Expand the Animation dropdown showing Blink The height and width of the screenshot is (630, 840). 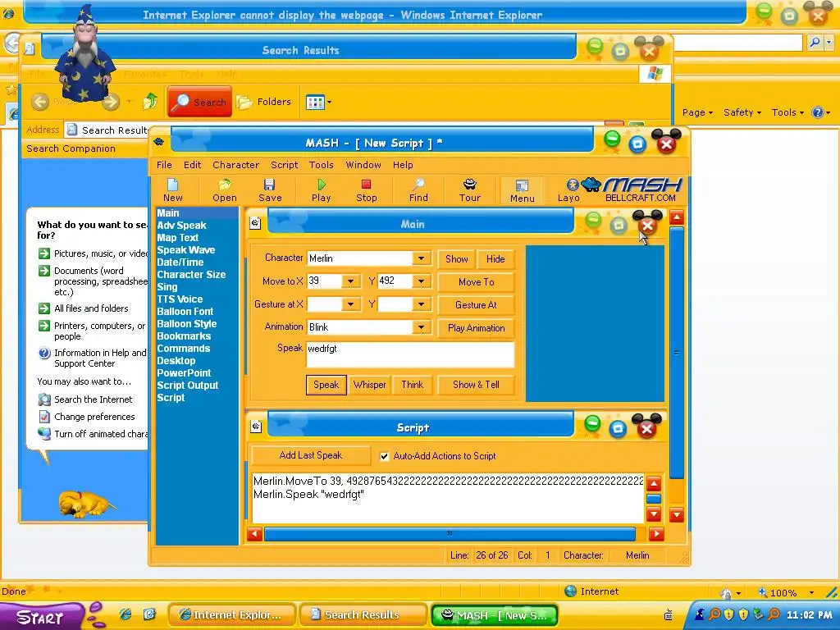point(421,326)
